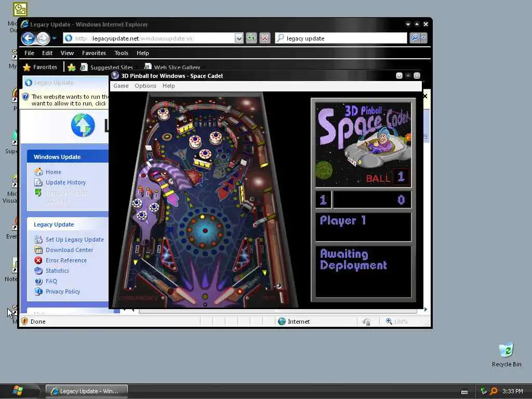Click the Awaiting Deployment message panel
The height and width of the screenshot is (399, 532).
[363, 271]
